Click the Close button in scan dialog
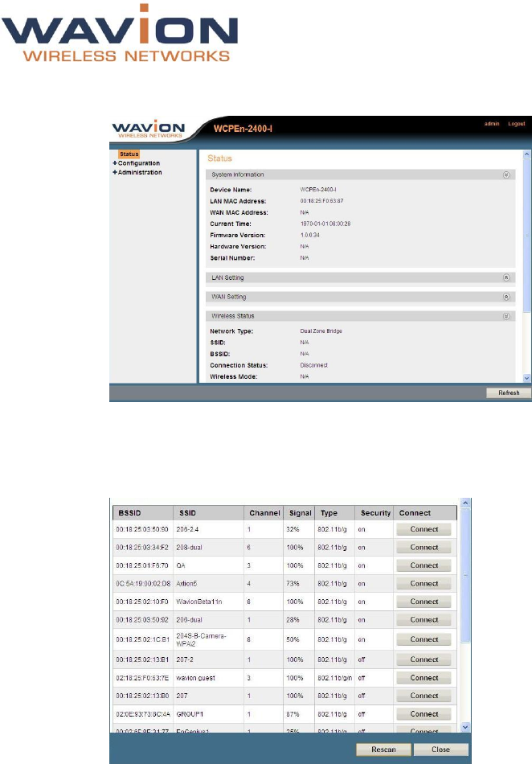Image resolution: width=532 pixels, height=764 pixels. (x=440, y=750)
